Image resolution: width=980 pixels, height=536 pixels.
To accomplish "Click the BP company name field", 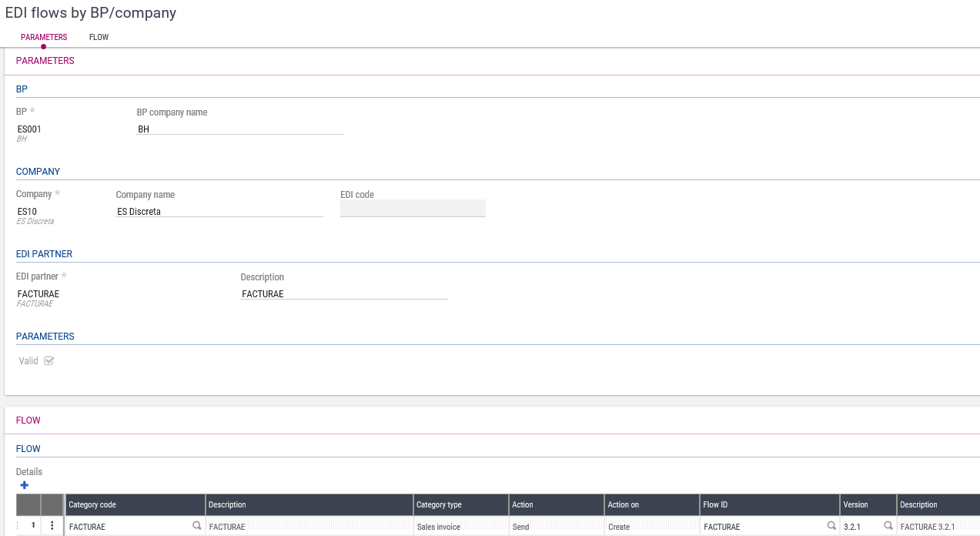I will [x=239, y=129].
